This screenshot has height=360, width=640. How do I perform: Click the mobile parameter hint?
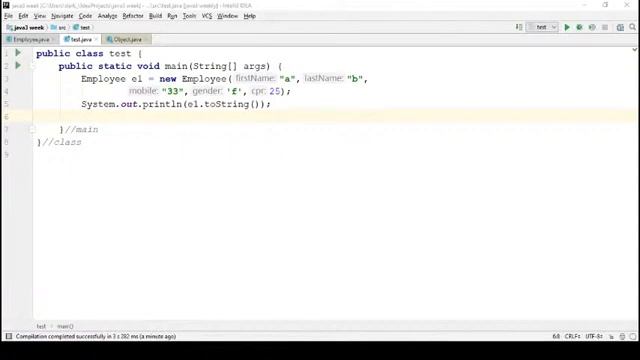[x=144, y=91]
